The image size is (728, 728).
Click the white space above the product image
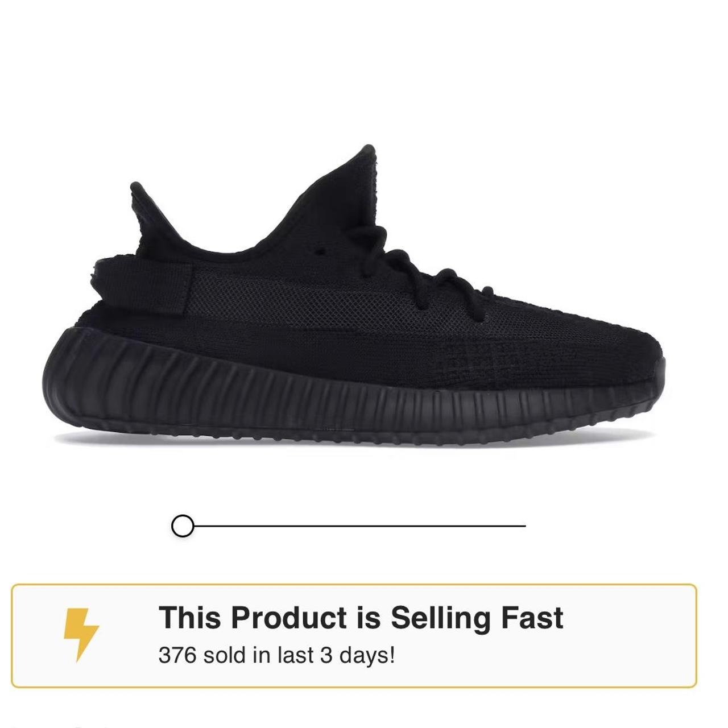click(x=364, y=74)
